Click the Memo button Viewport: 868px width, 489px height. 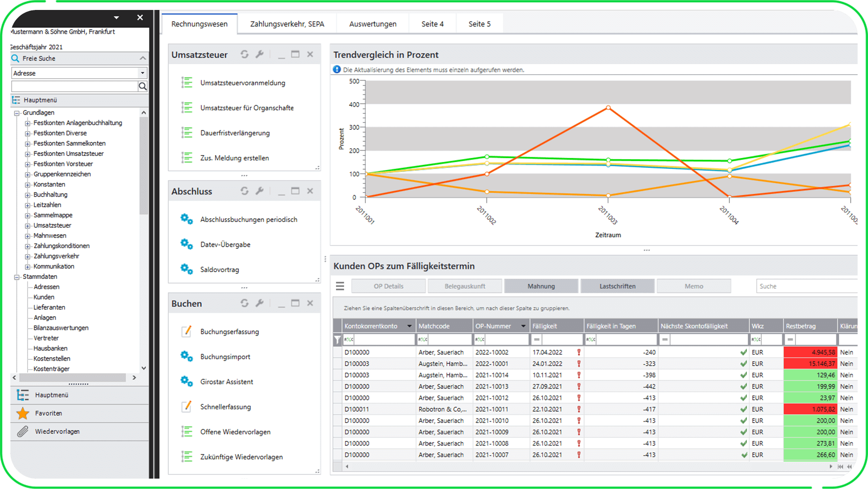[694, 286]
